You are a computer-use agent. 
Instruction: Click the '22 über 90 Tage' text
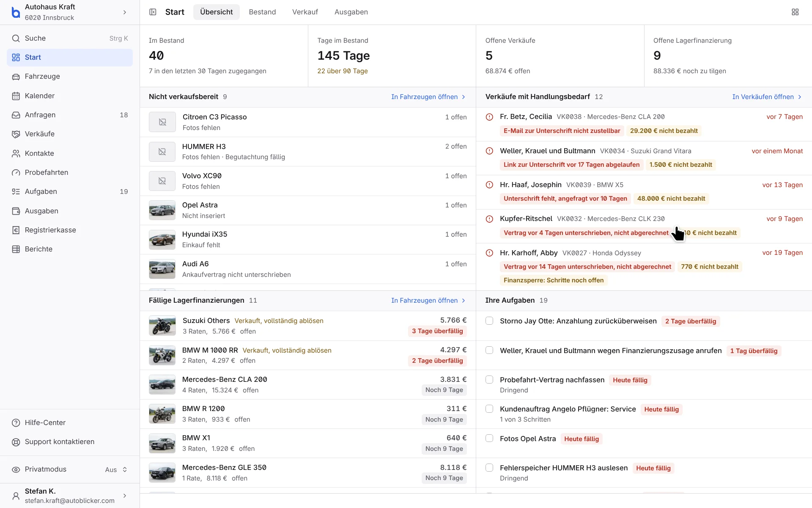click(x=343, y=71)
